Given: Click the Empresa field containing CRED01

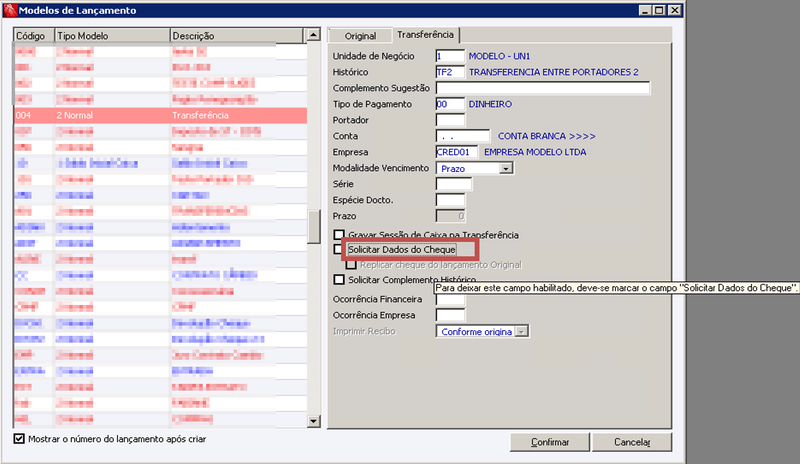Looking at the screenshot, I should tap(457, 152).
